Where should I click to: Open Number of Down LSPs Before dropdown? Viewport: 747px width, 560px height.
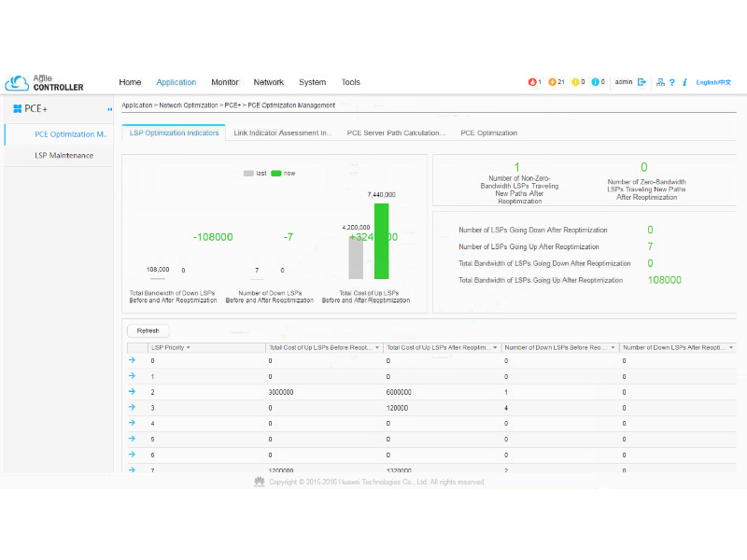[613, 347]
